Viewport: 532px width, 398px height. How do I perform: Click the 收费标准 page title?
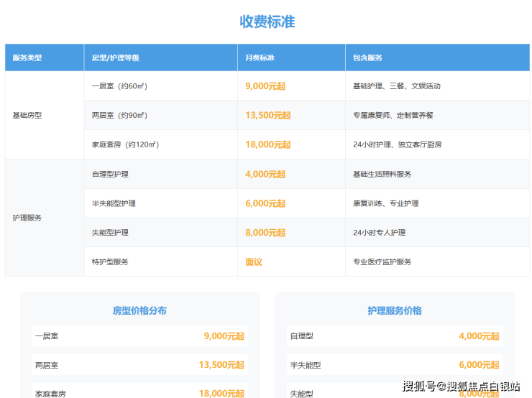coord(267,22)
